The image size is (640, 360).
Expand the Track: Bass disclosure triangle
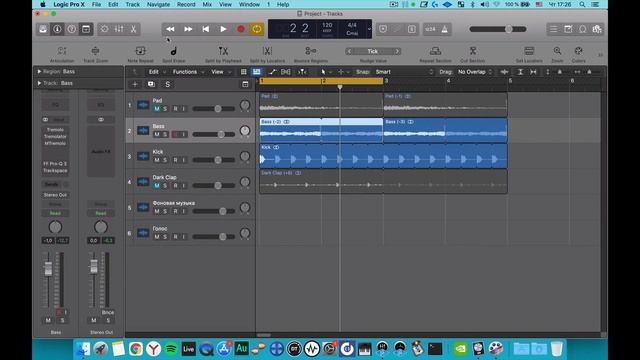click(x=39, y=83)
